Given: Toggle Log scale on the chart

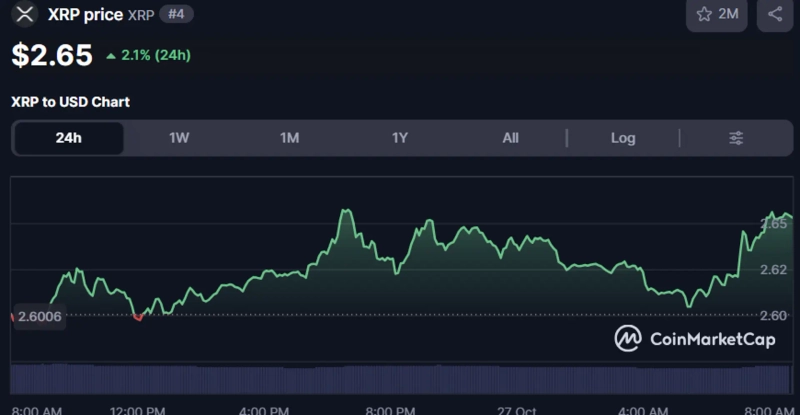Looking at the screenshot, I should 623,138.
